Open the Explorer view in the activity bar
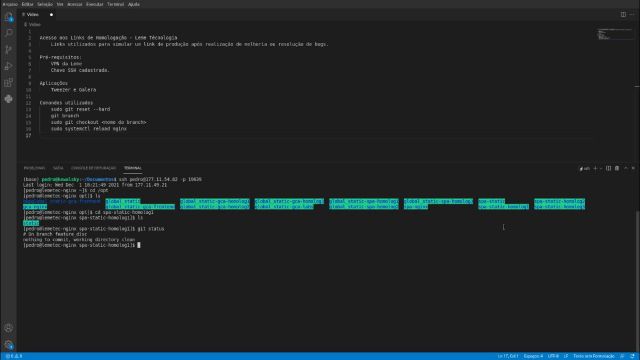The width and height of the screenshot is (640, 360). pyautogui.click(x=9, y=17)
